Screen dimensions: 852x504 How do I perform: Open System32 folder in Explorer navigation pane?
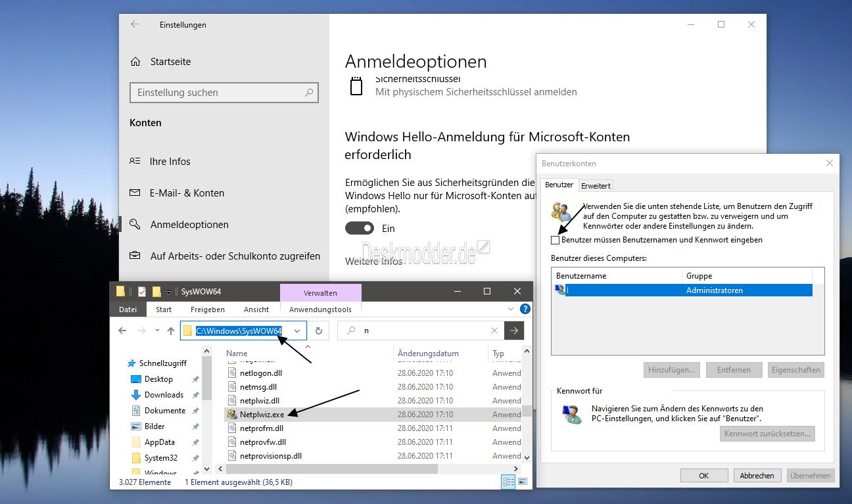coord(161,458)
